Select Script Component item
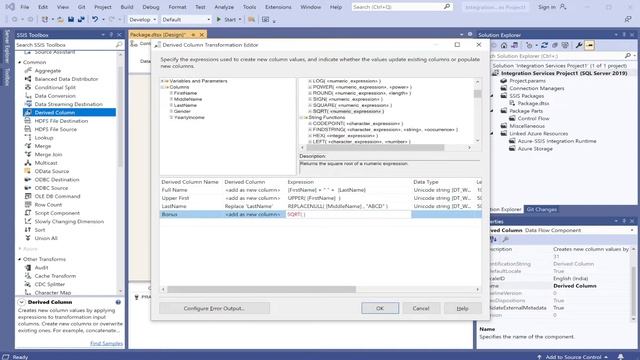Viewport: 640px width, 360px height. point(57,213)
